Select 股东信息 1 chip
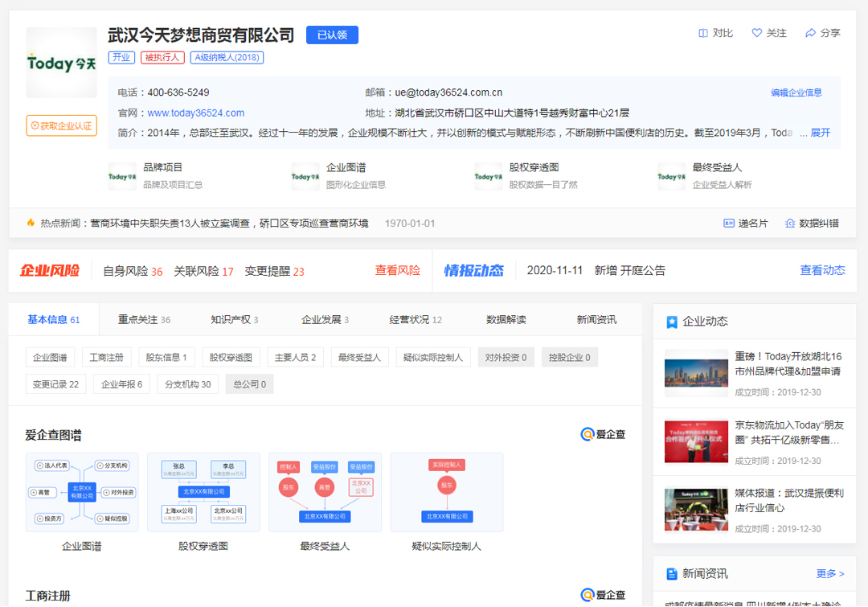Screen dimensions: 868x607 click(166, 357)
